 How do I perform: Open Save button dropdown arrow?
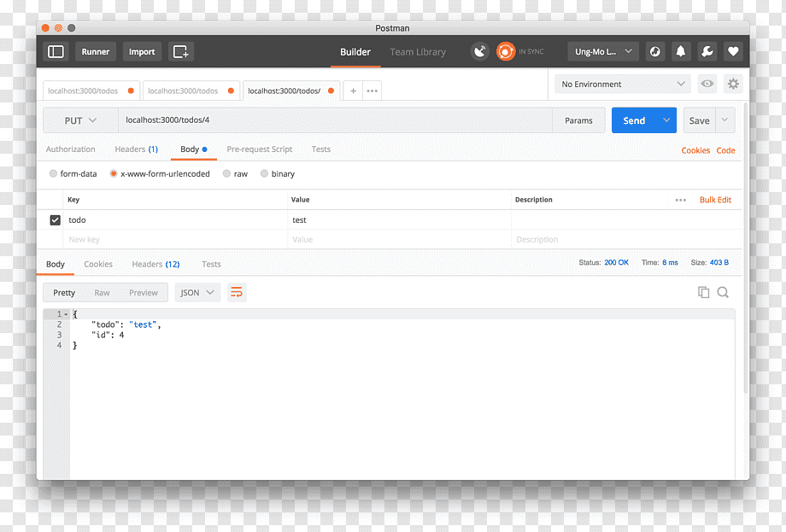point(724,120)
